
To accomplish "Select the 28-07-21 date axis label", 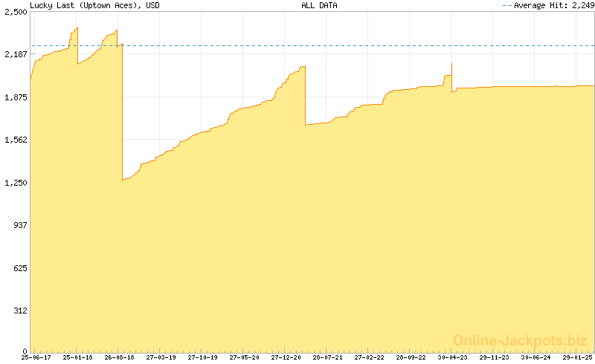I will coord(327,357).
